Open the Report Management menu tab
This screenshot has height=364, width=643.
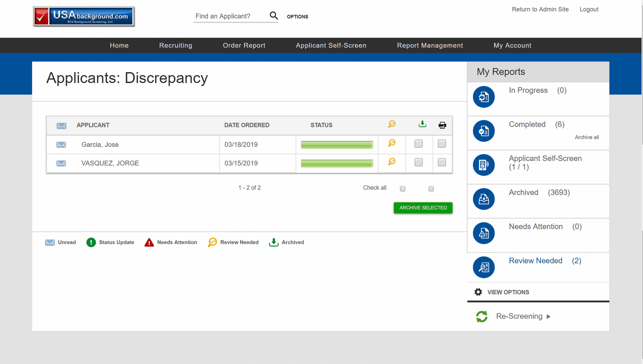click(430, 45)
